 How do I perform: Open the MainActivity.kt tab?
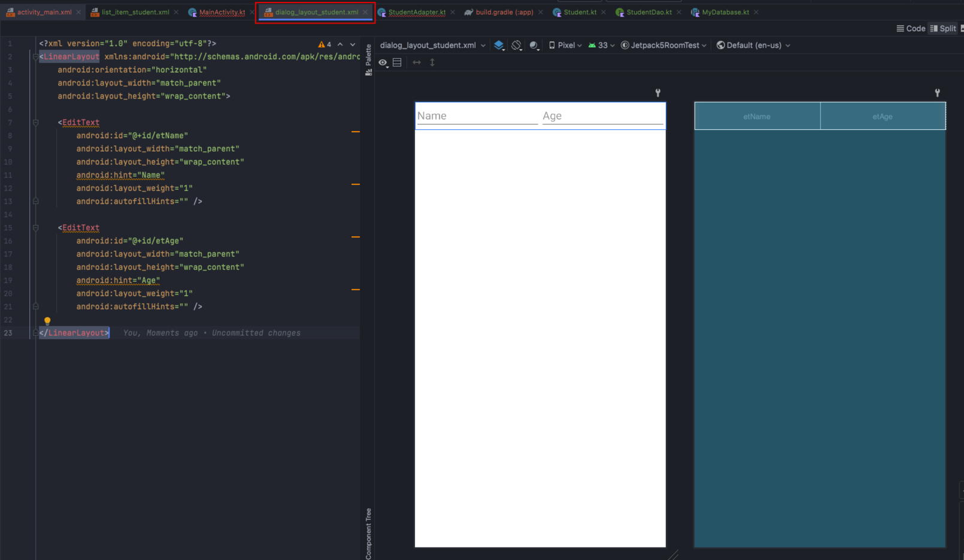coord(222,12)
